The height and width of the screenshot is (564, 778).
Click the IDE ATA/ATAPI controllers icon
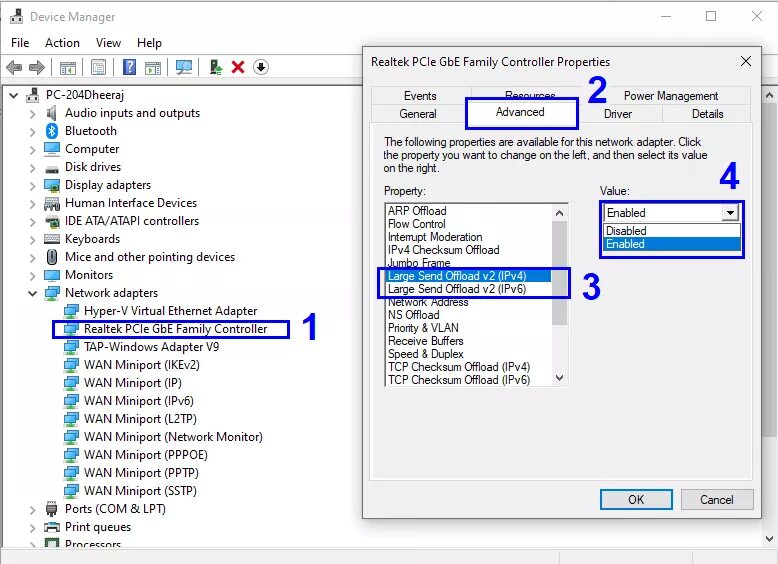[x=52, y=221]
